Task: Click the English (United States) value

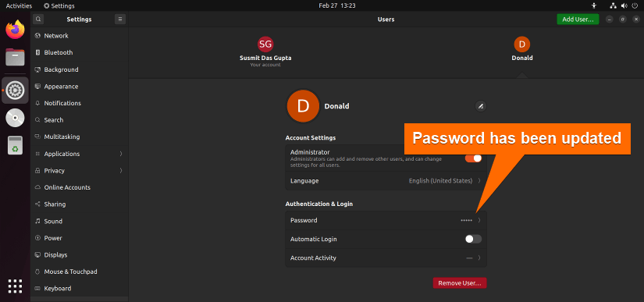Action: pyautogui.click(x=440, y=181)
